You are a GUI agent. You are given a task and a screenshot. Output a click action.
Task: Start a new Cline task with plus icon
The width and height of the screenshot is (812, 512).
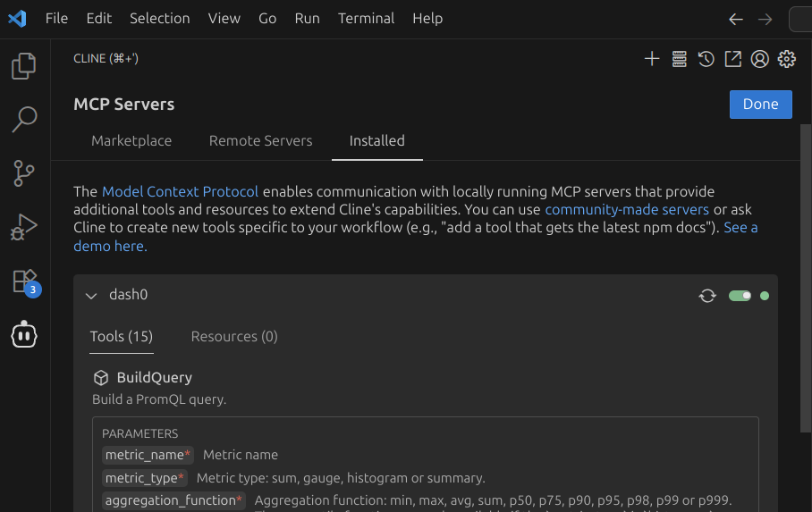[x=652, y=59]
